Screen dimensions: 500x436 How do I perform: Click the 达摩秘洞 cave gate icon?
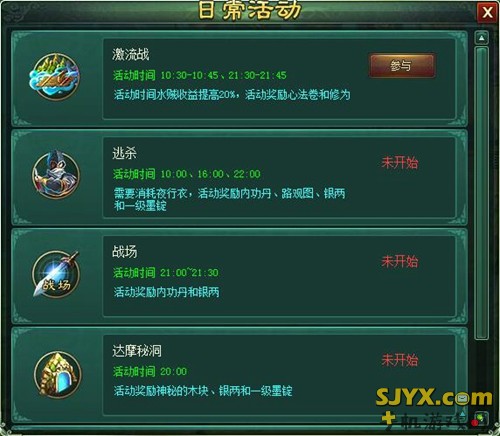(x=57, y=374)
